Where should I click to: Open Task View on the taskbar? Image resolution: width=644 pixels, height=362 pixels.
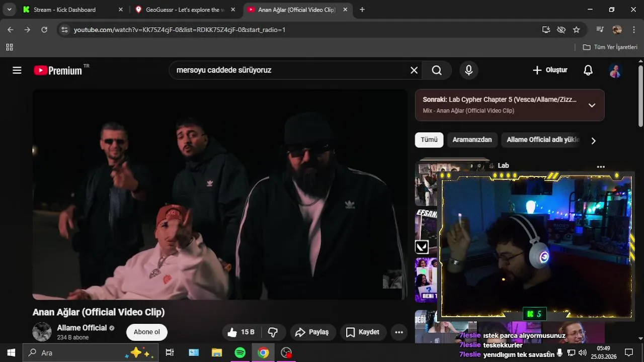click(170, 352)
